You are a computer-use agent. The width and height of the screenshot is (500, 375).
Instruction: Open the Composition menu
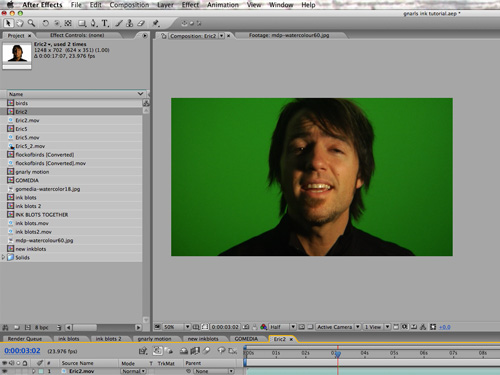(x=129, y=5)
